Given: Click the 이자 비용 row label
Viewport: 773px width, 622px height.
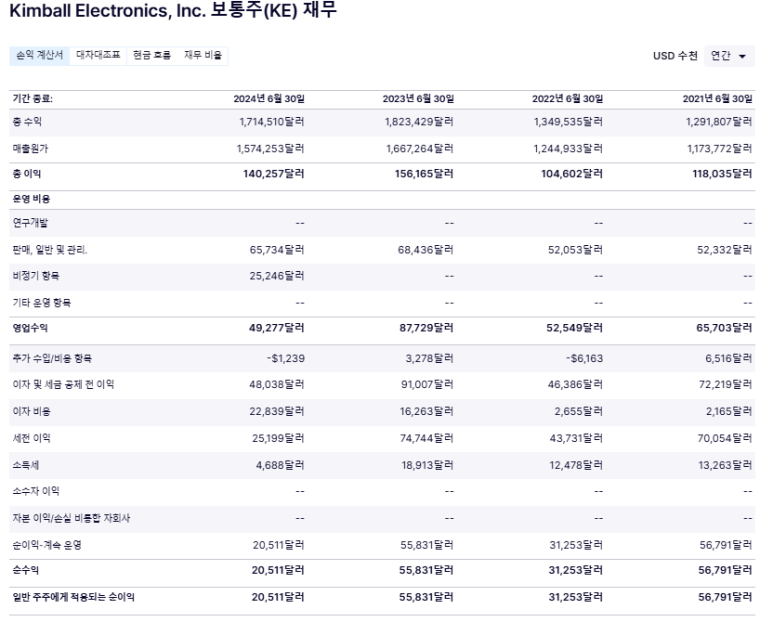Looking at the screenshot, I should pos(31,411).
